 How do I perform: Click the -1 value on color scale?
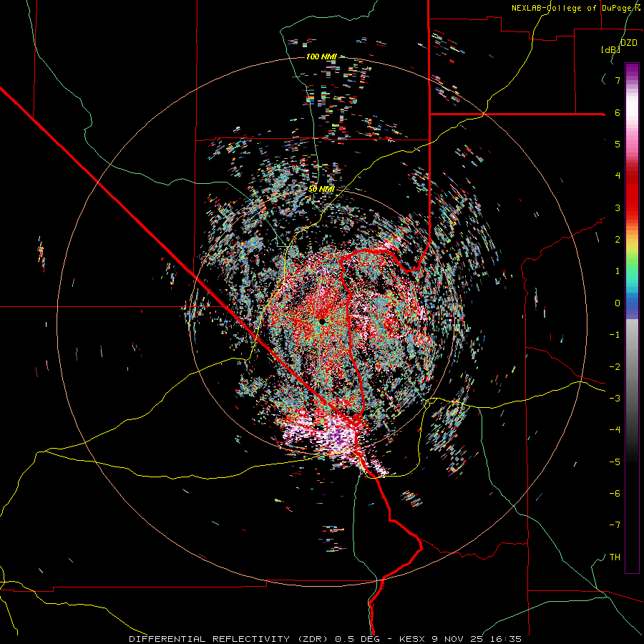(x=615, y=335)
